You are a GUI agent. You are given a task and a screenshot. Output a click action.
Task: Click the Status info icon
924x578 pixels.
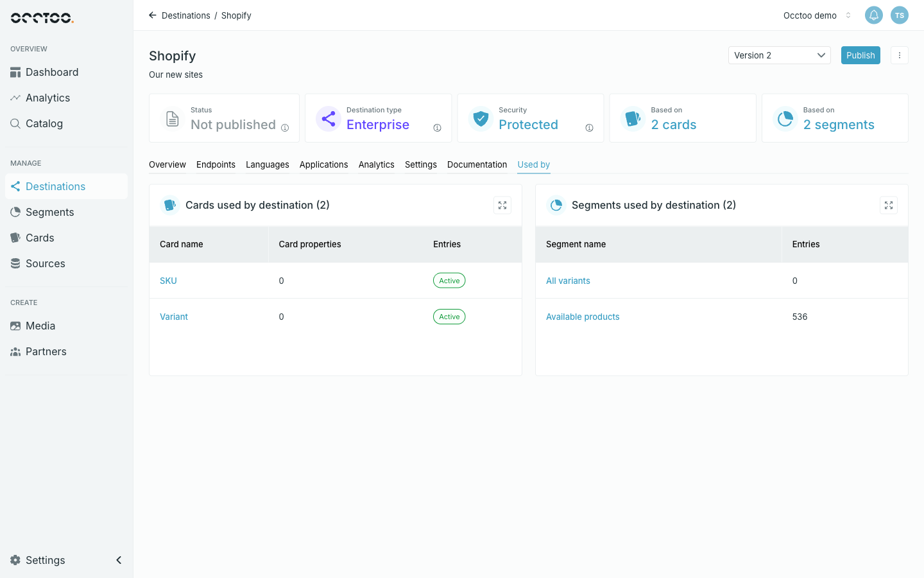pyautogui.click(x=285, y=128)
